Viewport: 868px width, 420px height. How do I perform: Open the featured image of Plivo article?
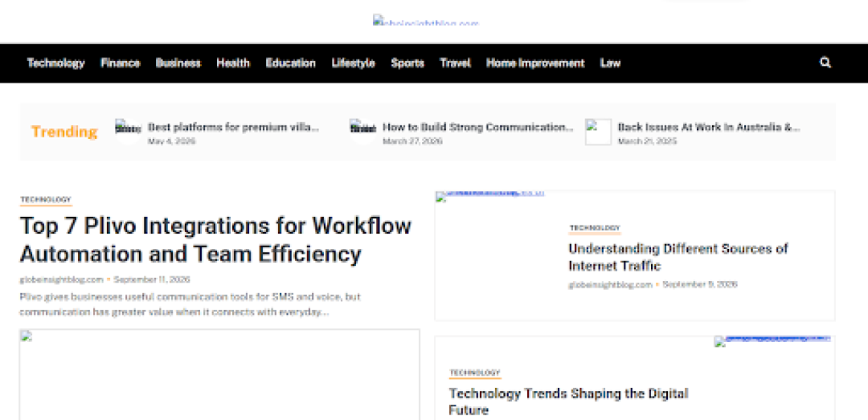coord(219,374)
